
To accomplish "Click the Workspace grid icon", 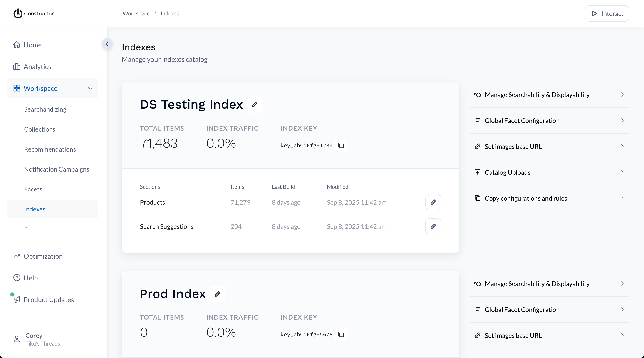I will 17,88.
